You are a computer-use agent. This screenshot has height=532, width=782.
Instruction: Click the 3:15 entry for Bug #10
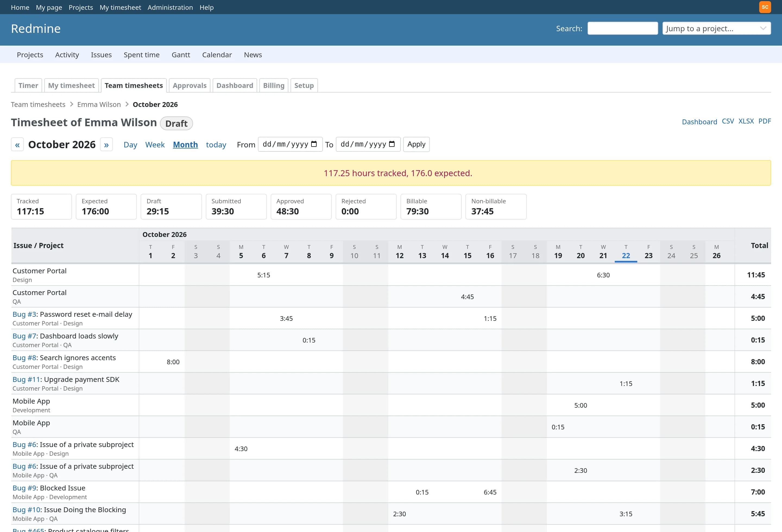pos(626,514)
